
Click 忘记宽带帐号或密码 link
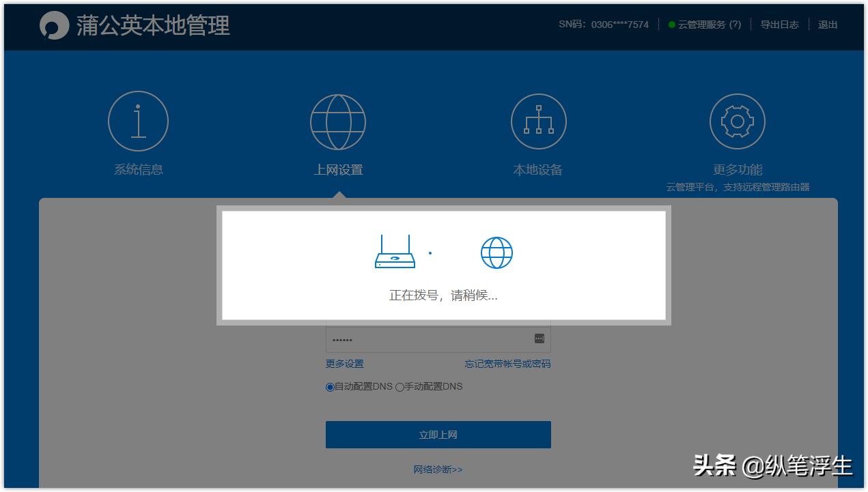coord(507,364)
